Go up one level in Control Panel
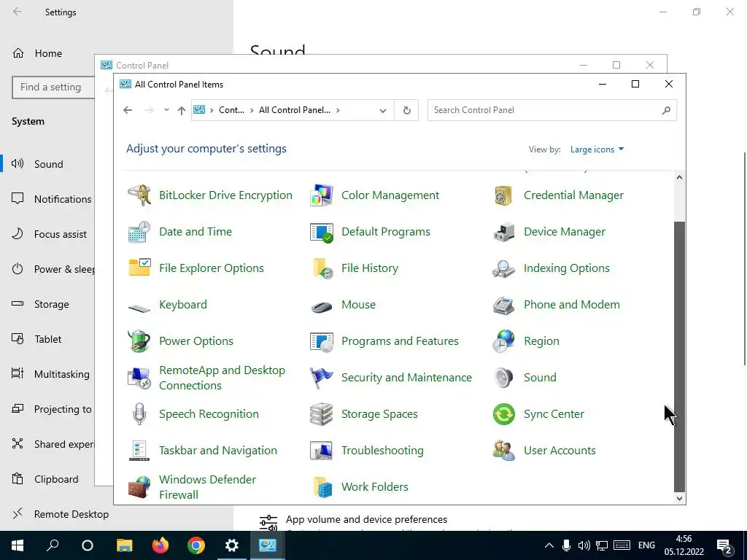The width and height of the screenshot is (747, 560). pyautogui.click(x=181, y=111)
